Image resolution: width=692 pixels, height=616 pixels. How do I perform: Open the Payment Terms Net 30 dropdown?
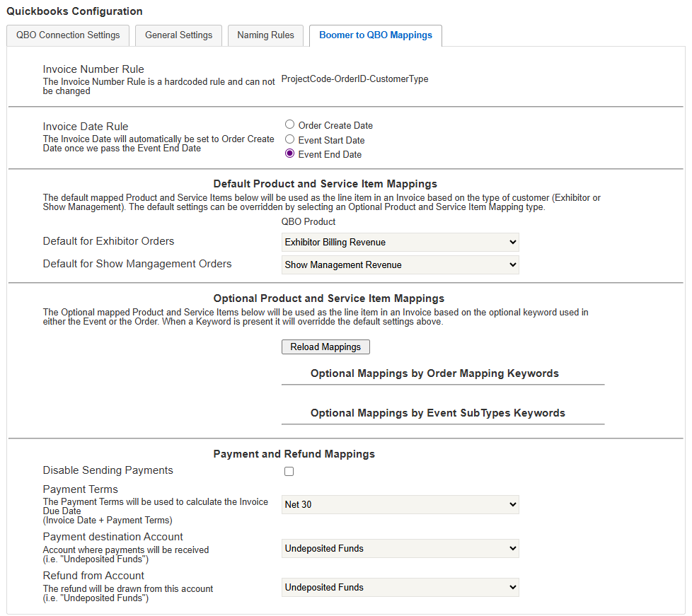click(400, 505)
